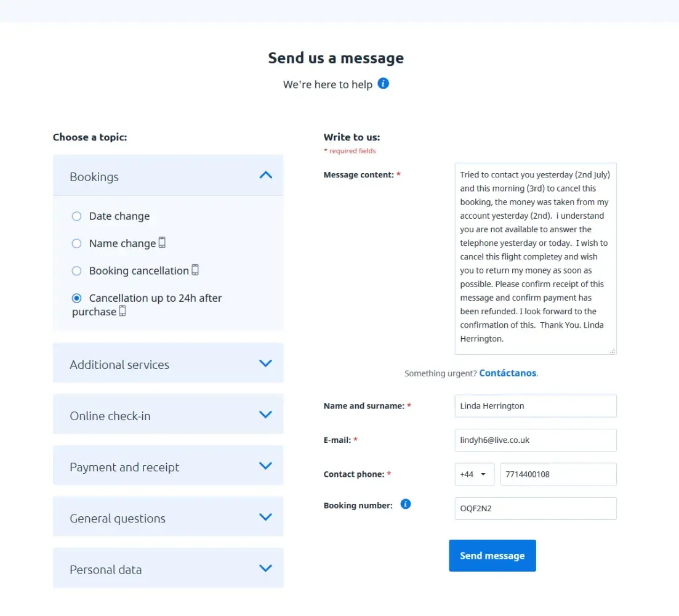
Task: Click the E-mail input field
Action: coord(535,440)
